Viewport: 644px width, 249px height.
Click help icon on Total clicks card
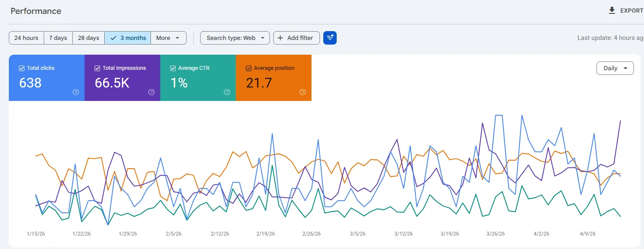[x=76, y=92]
